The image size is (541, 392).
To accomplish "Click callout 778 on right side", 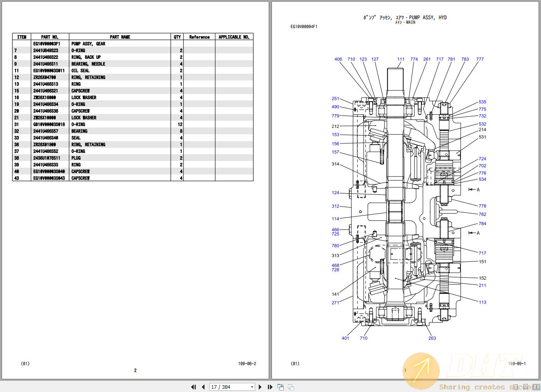I will tap(482, 206).
